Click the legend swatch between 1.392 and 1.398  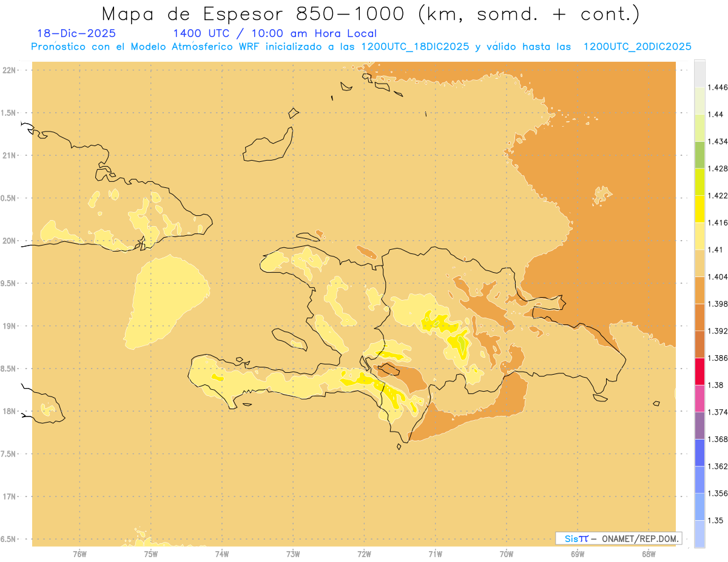699,317
